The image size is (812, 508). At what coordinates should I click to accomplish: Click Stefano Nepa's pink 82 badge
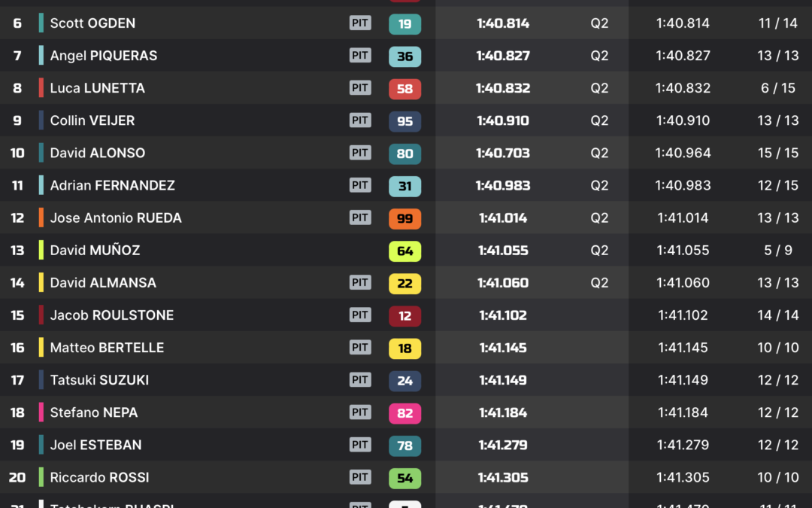pyautogui.click(x=404, y=412)
